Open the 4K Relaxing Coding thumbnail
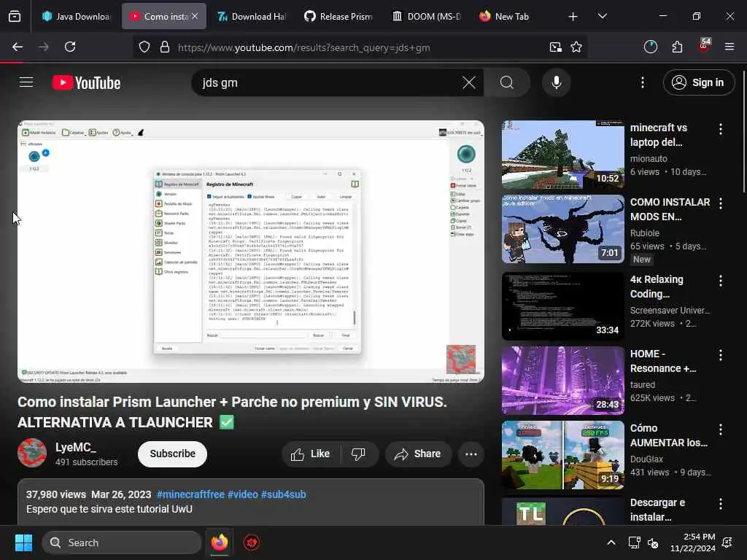747x560 pixels. coord(562,306)
